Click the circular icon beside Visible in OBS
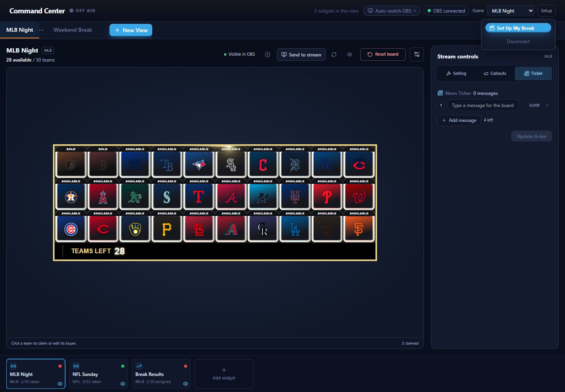Image resolution: width=565 pixels, height=392 pixels. pos(268,54)
